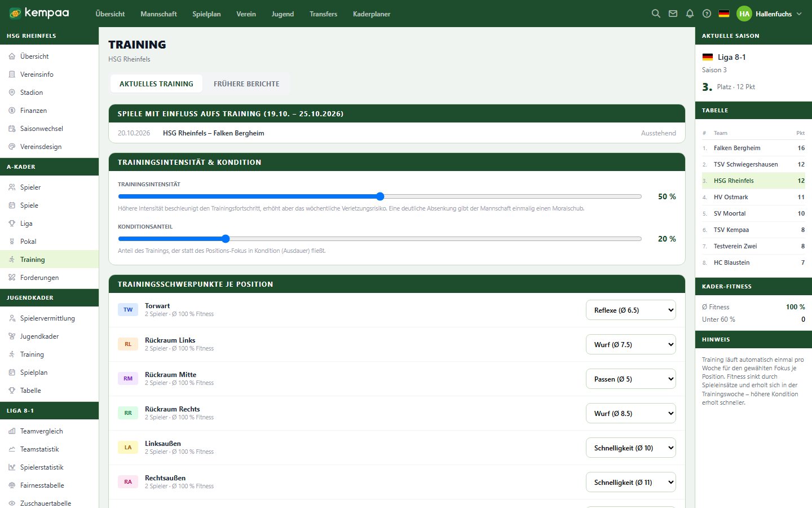Viewport: 812px width, 508px height.
Task: Click the Fairnesstabelle scales icon
Action: [x=12, y=485]
